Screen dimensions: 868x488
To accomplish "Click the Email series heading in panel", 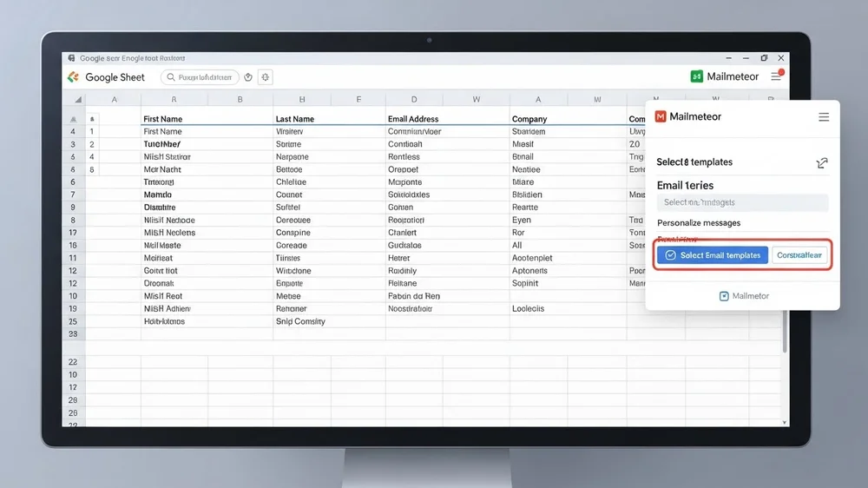I will [685, 185].
